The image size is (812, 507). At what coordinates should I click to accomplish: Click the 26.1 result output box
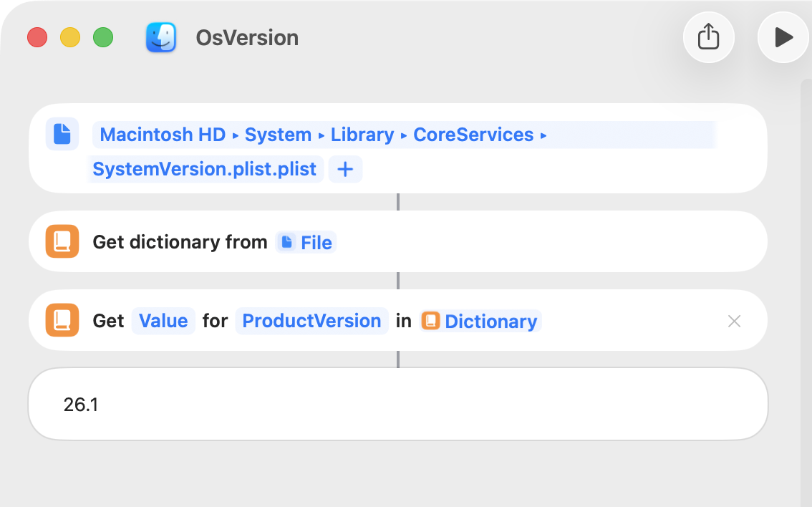[x=397, y=405]
